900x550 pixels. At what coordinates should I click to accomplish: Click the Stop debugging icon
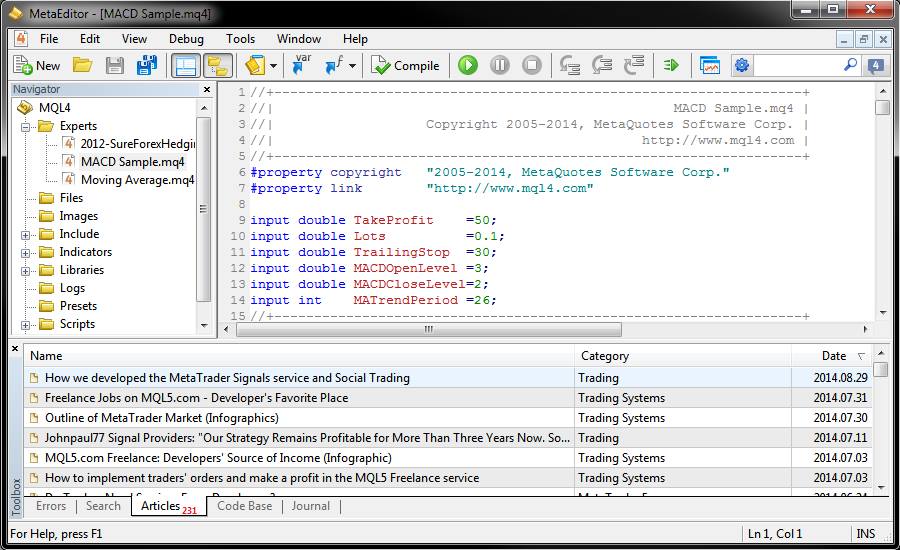532,66
